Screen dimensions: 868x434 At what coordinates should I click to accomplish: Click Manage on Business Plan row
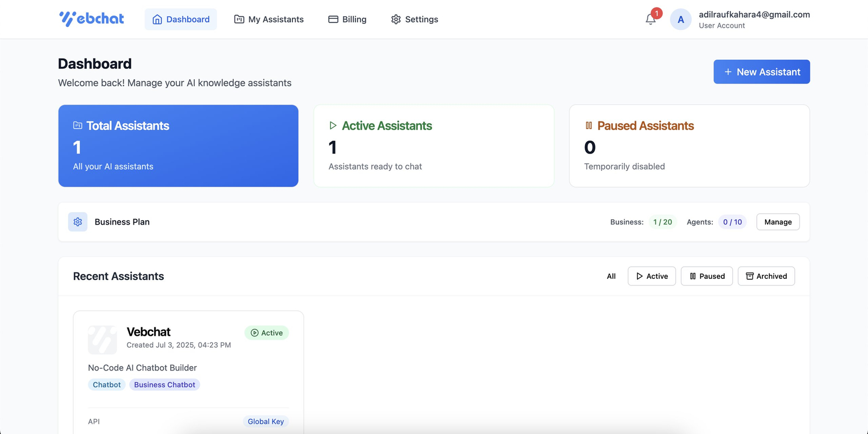pyautogui.click(x=778, y=222)
